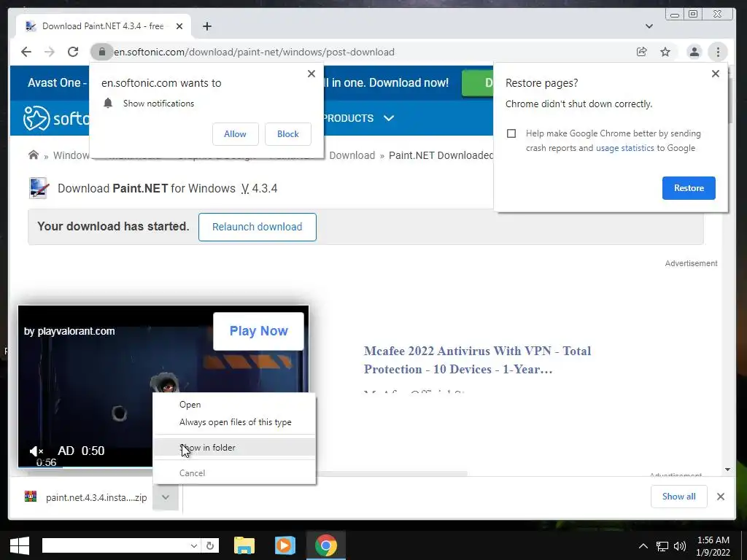Click the forward navigation arrow
747x560 pixels.
[50, 52]
